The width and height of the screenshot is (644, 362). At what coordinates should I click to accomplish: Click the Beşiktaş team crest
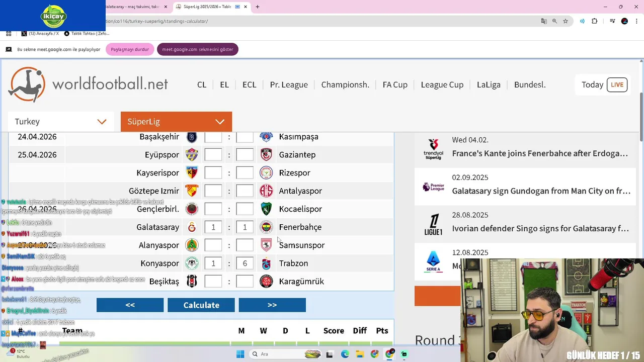tap(192, 281)
